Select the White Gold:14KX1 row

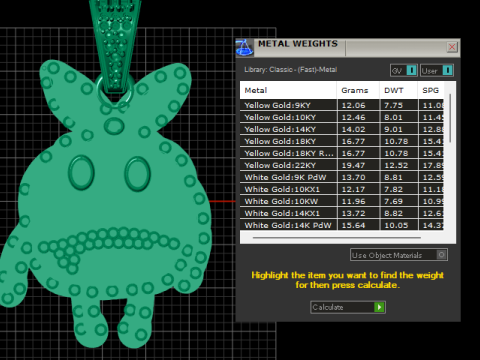pos(342,213)
